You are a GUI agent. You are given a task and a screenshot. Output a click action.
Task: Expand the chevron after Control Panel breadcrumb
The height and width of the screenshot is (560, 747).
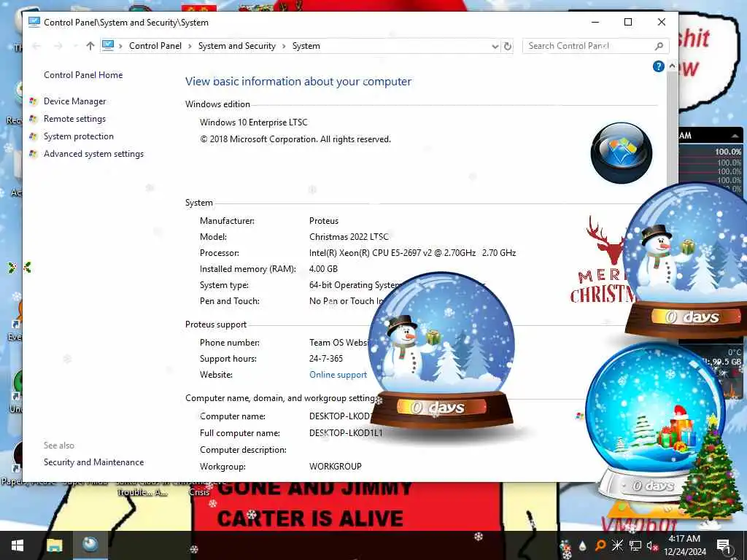point(190,46)
